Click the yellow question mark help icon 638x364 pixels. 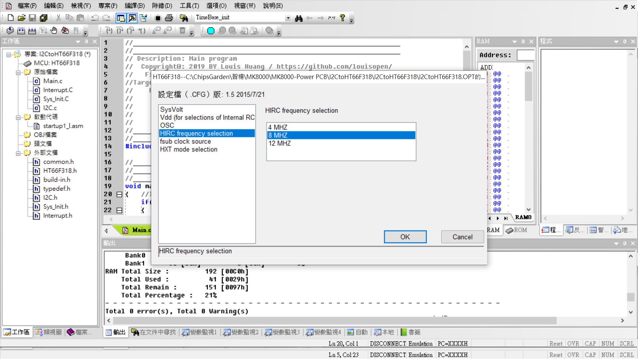pyautogui.click(x=342, y=18)
